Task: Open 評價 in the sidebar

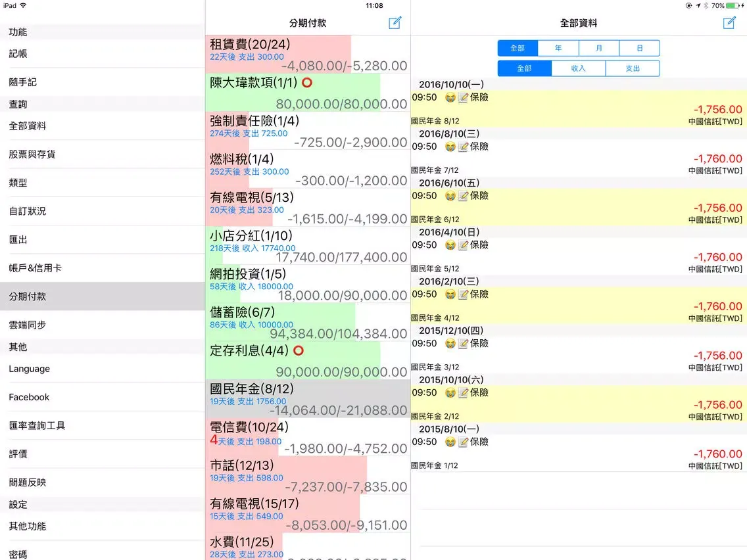Action: (103, 454)
